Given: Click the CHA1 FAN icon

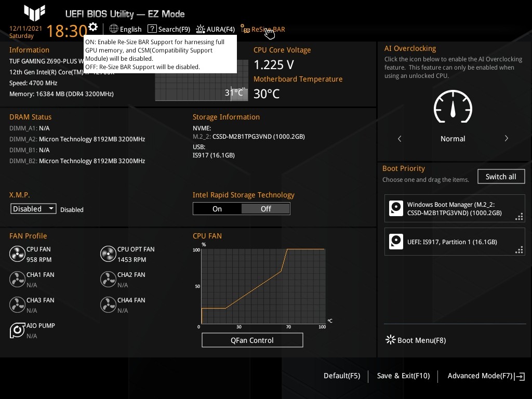Looking at the screenshot, I should tap(17, 280).
